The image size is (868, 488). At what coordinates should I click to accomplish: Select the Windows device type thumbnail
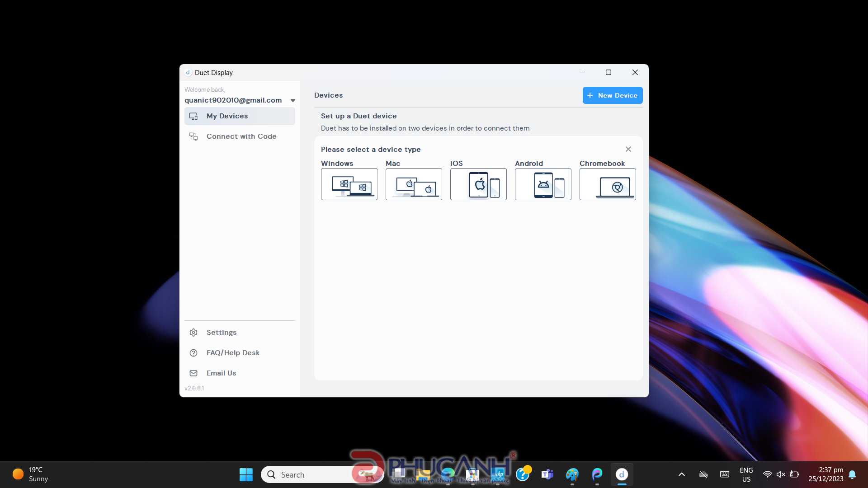349,184
